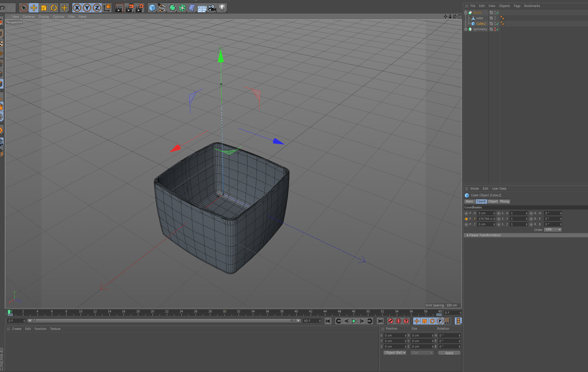Expand the Freeze Transformation section
This screenshot has width=588, height=372.
[485, 235]
